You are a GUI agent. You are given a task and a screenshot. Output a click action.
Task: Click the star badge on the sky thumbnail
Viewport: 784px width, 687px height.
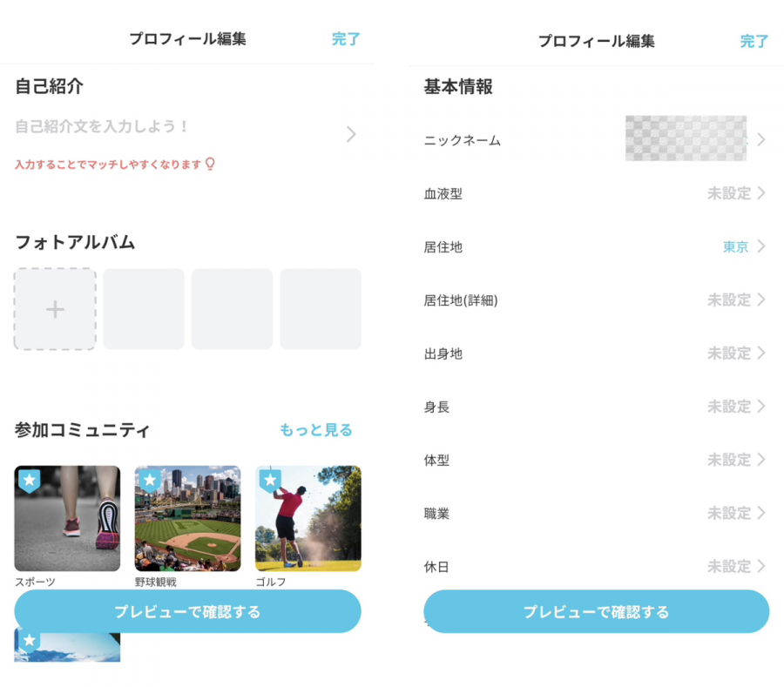coord(30,640)
